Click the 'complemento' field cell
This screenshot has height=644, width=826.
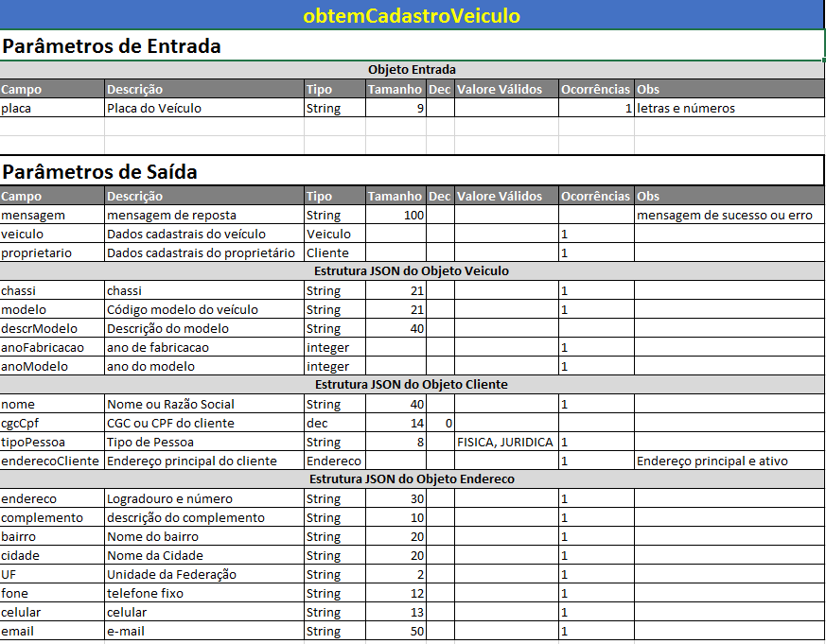(52, 518)
